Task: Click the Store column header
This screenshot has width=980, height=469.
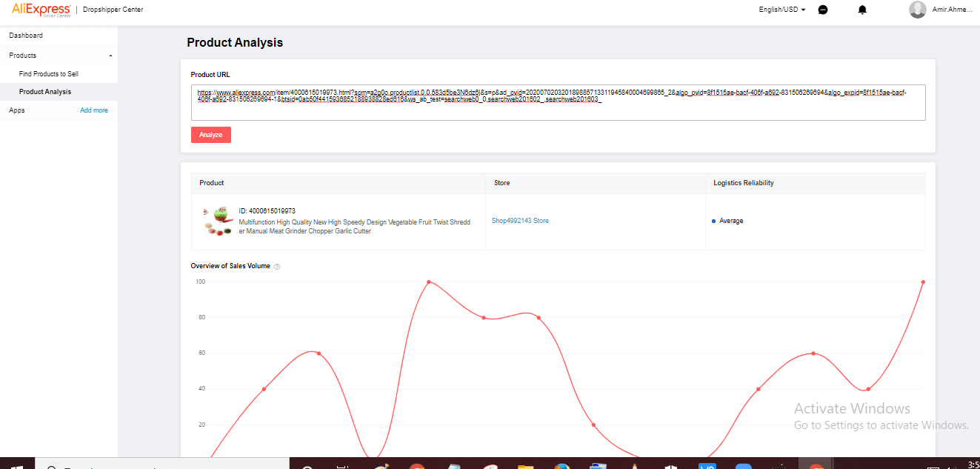Action: coord(502,183)
